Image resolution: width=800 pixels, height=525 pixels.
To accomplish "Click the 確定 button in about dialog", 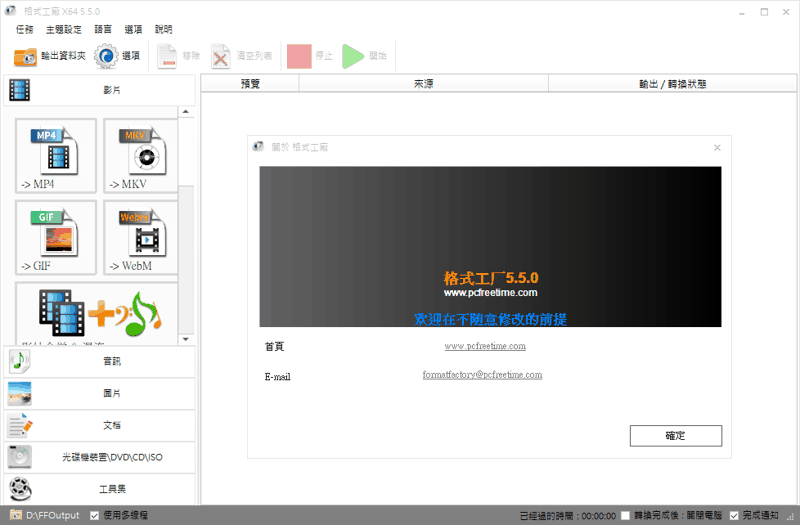I will tap(676, 436).
